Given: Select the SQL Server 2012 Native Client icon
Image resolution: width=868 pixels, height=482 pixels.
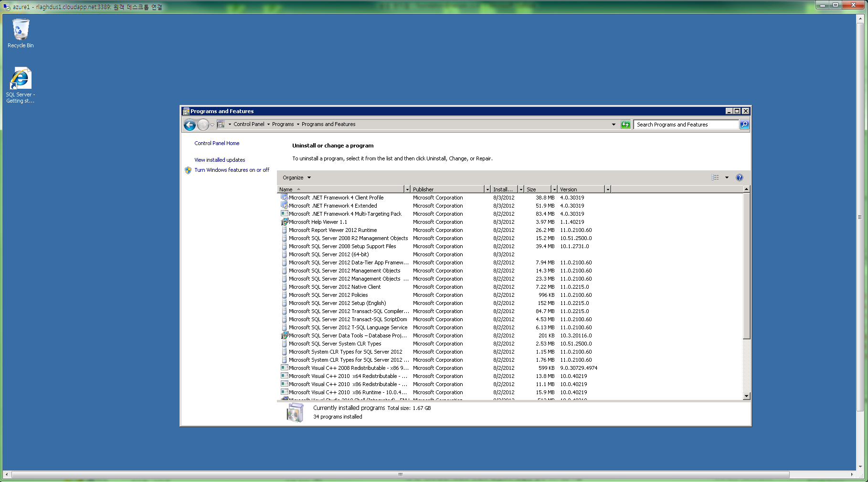Looking at the screenshot, I should (x=284, y=287).
